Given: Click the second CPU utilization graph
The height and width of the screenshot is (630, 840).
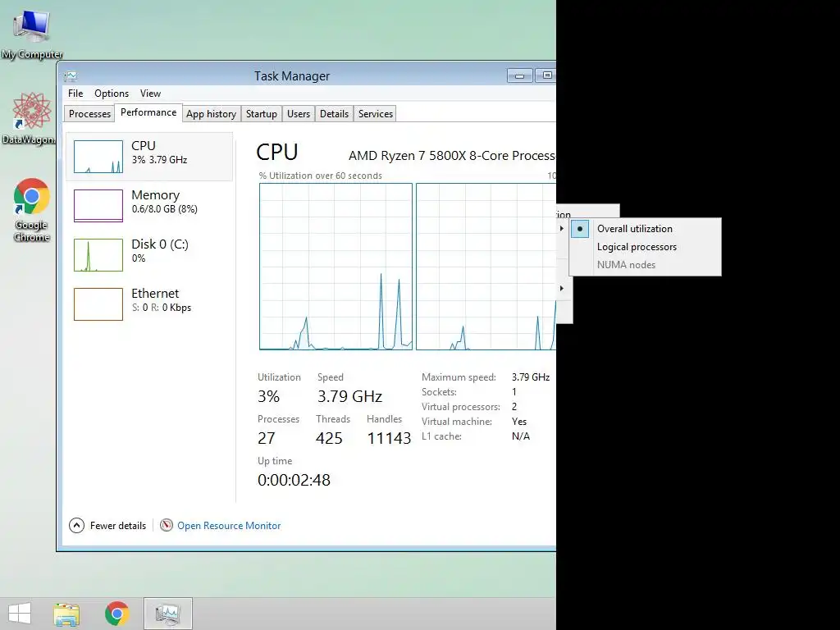Looking at the screenshot, I should (486, 267).
